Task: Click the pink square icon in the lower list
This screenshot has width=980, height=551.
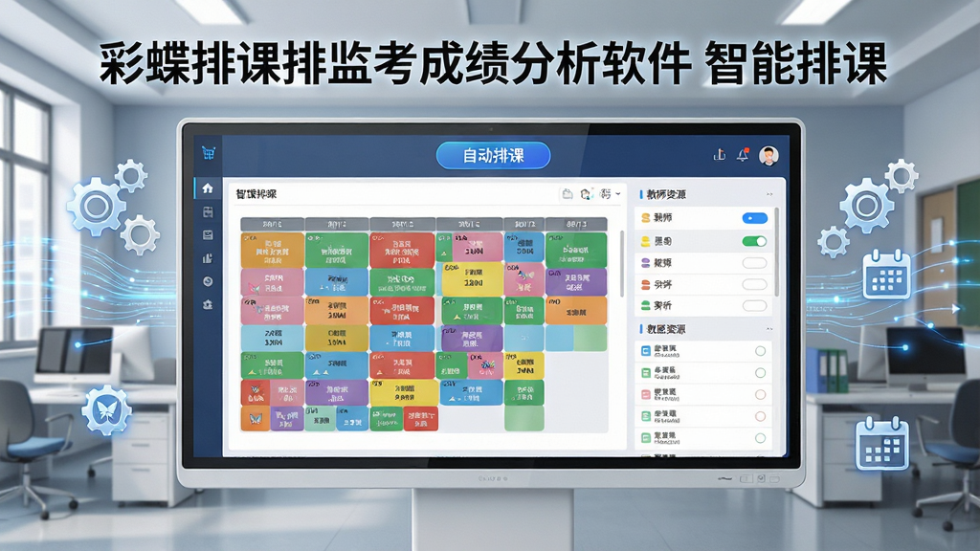Action: click(x=646, y=394)
